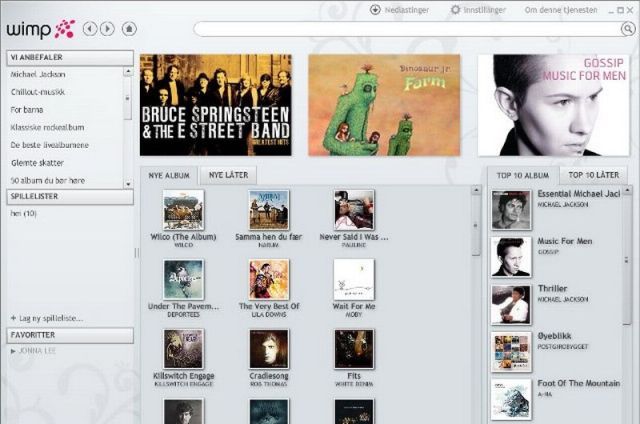Select Chillout-musikk recommendation
The height and width of the screenshot is (424, 640).
(38, 92)
